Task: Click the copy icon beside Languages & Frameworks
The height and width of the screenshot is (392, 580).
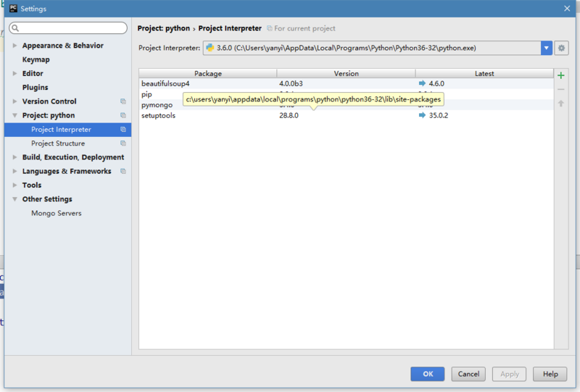Action: tap(123, 171)
